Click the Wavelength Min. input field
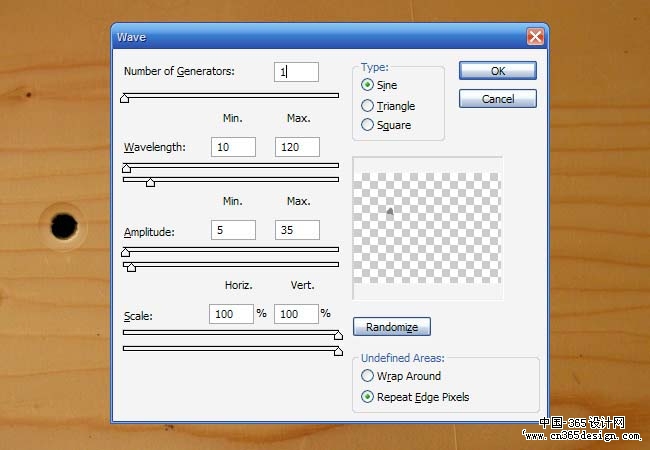 (233, 147)
